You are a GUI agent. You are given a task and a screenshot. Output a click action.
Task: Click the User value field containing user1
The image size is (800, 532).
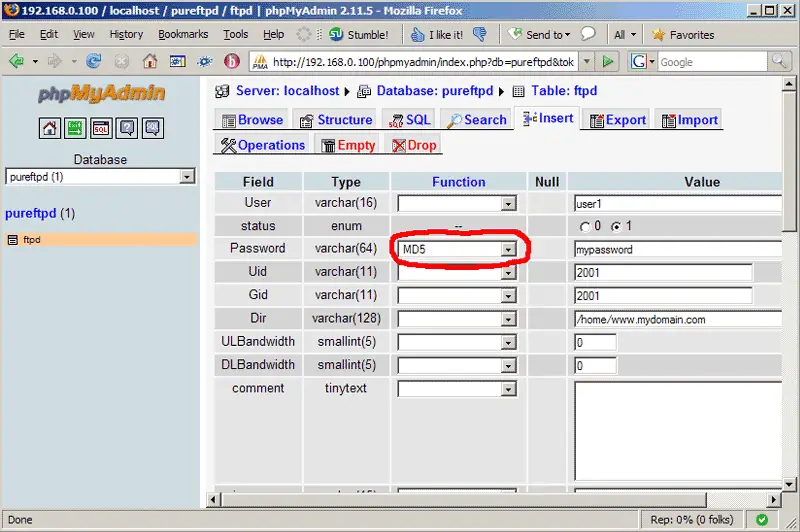[678, 204]
